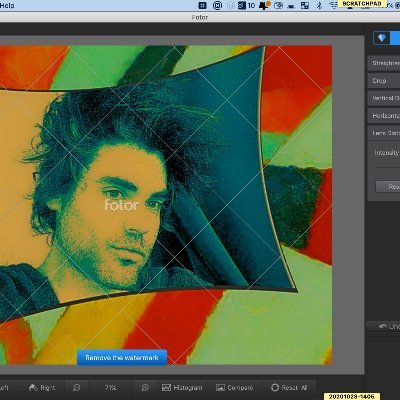
Task: Open the Wi-Fi menu bar icon
Action: (x=333, y=5)
